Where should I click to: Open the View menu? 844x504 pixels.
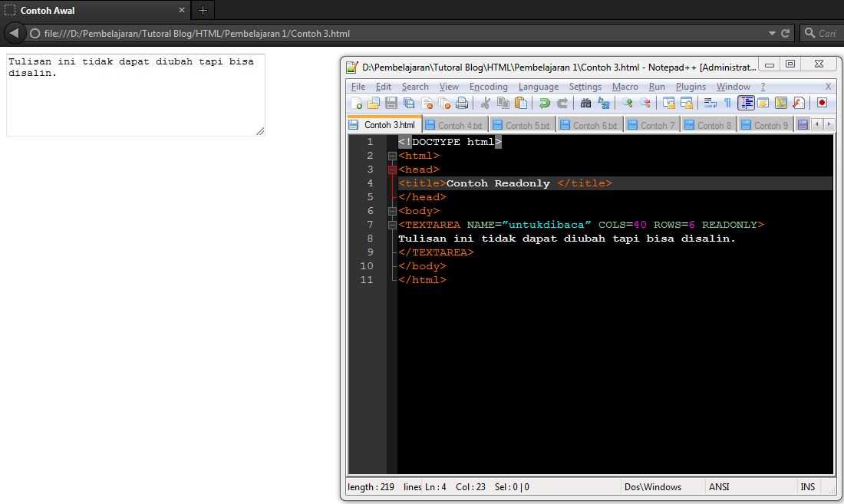tap(449, 87)
